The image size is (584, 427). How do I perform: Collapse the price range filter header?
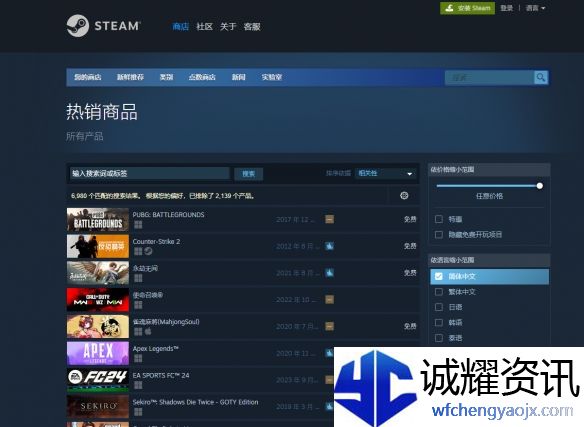point(489,170)
